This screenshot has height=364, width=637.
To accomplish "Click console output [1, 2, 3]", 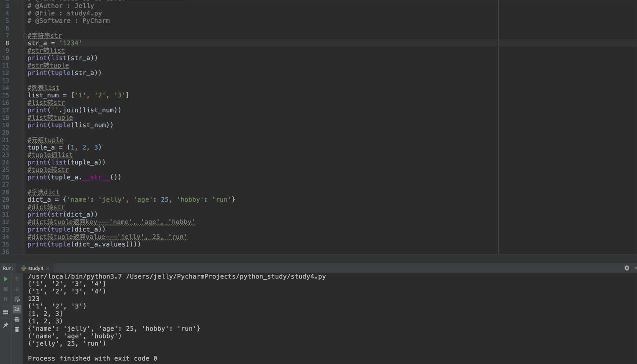I will (x=45, y=314).
